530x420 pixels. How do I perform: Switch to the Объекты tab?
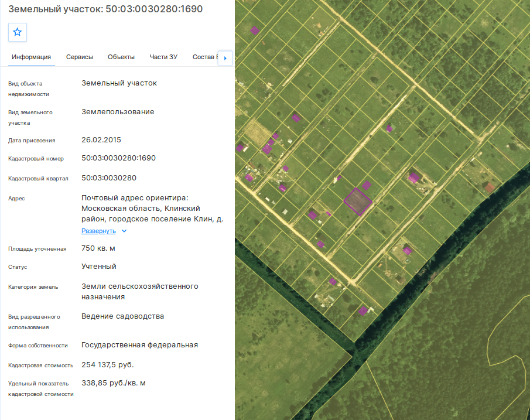[121, 57]
